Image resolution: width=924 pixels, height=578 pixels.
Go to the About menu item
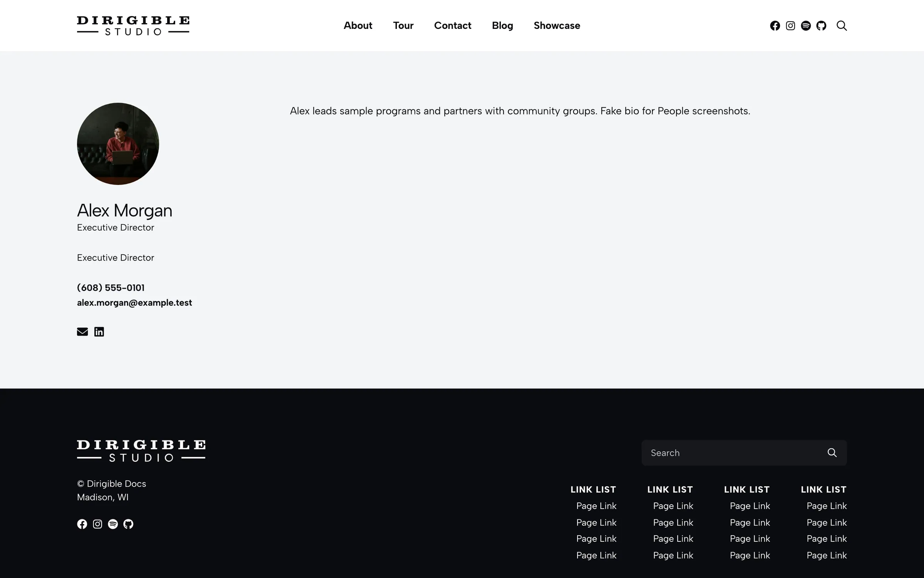click(358, 26)
